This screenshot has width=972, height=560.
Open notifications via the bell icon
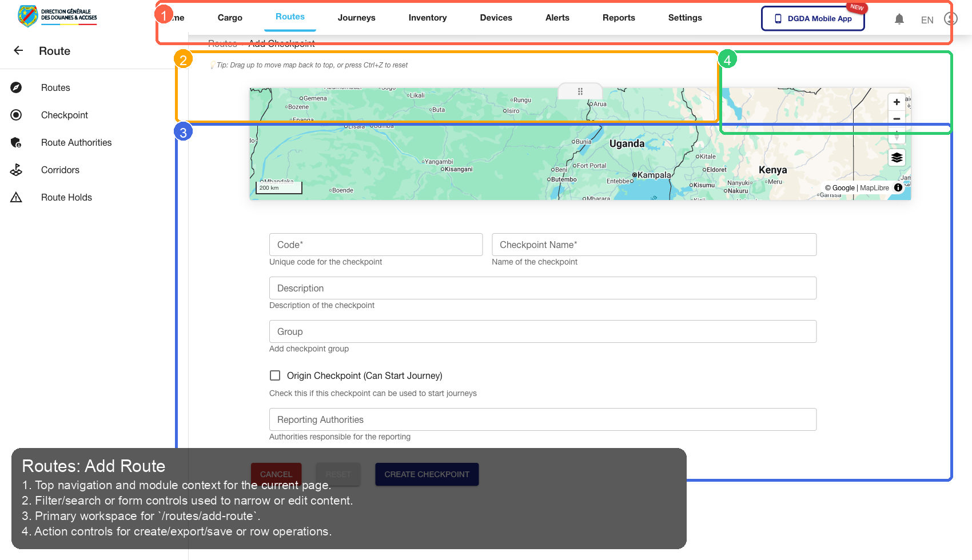click(899, 18)
